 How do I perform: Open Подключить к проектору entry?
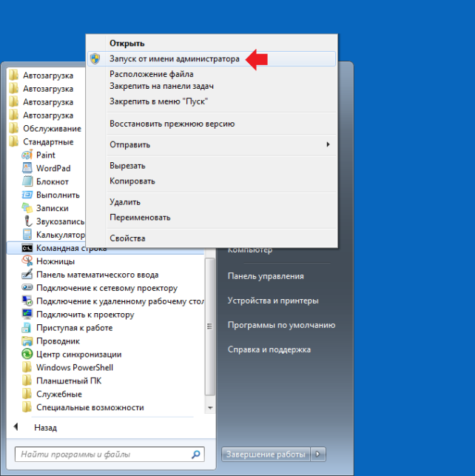(85, 315)
